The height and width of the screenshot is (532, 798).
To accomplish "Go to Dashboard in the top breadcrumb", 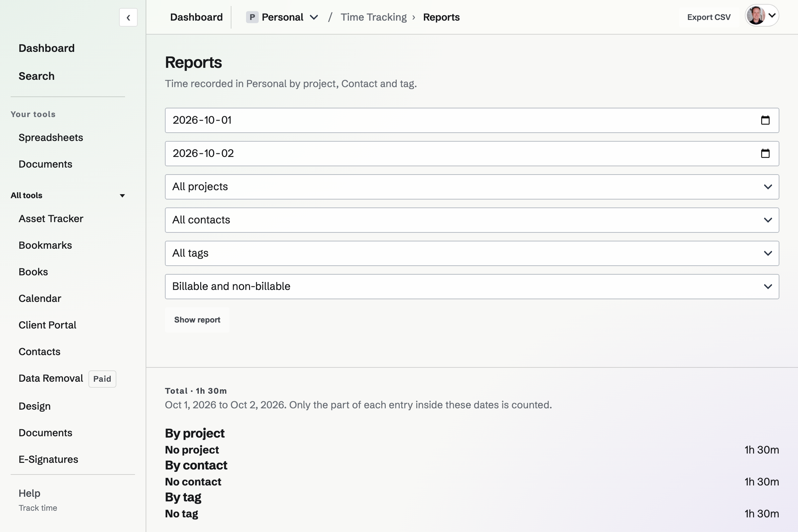I will click(197, 17).
